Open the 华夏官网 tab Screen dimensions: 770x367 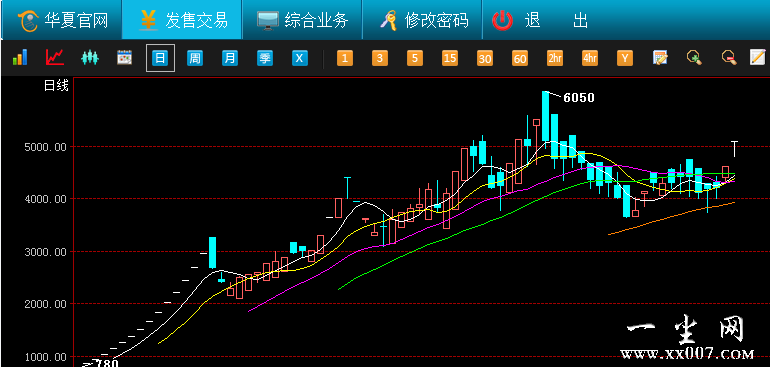pos(62,20)
